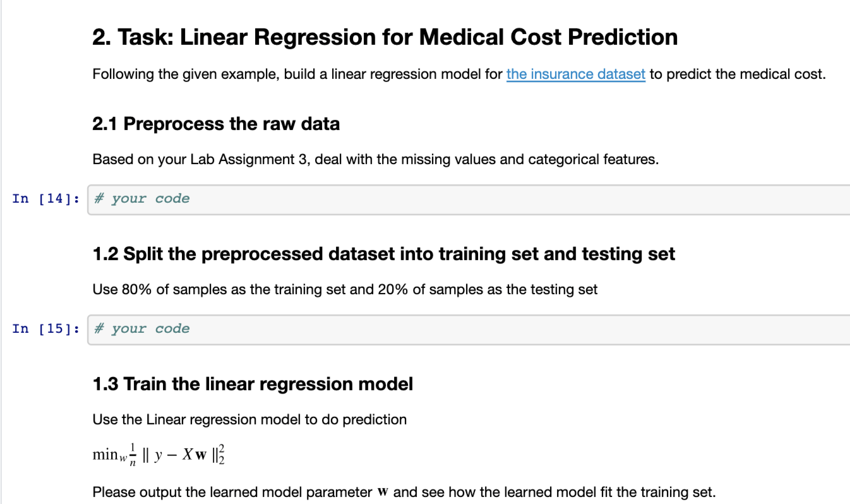The width and height of the screenshot is (850, 504).
Task: Click the 80% training set instruction text
Action: [344, 290]
